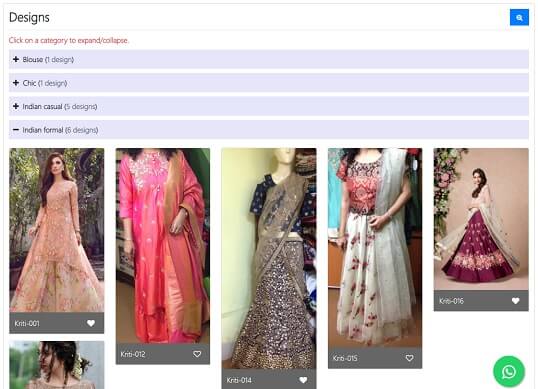The height and width of the screenshot is (389, 538).
Task: Expand the Chic category
Action: [269, 83]
